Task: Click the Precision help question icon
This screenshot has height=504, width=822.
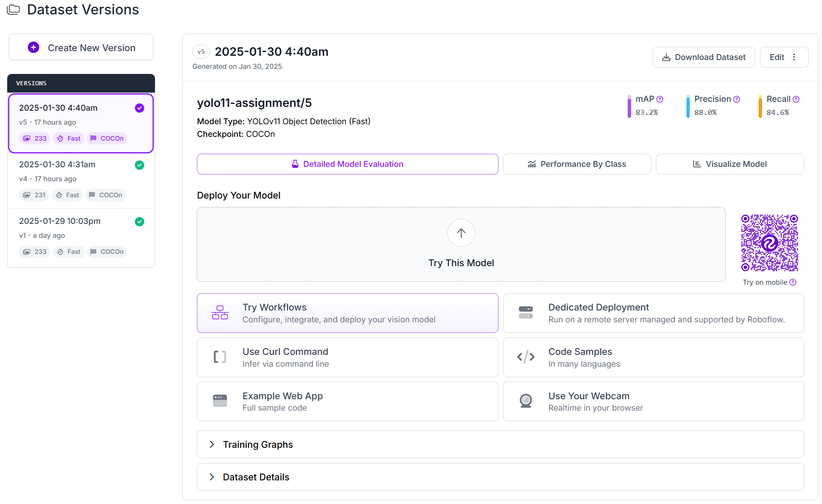Action: (x=737, y=99)
